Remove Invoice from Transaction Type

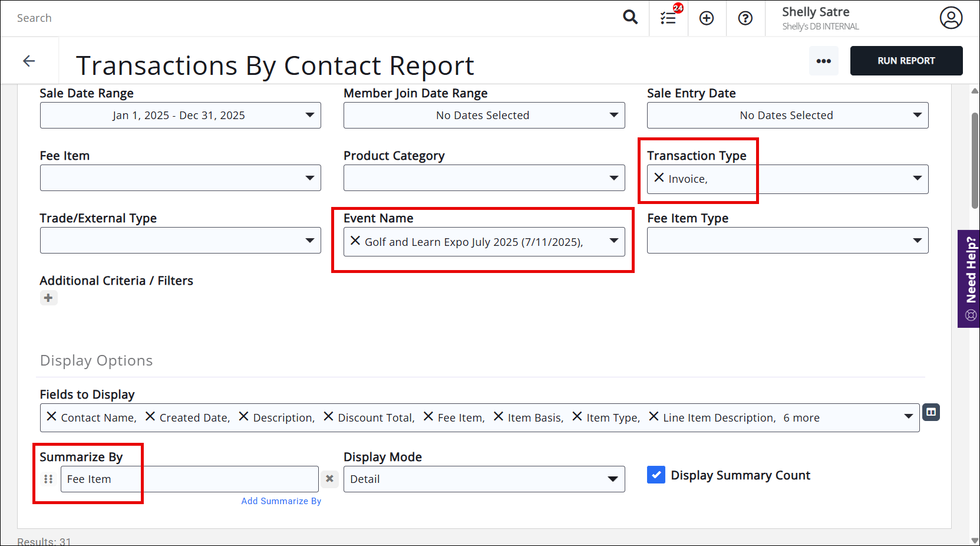[659, 178]
